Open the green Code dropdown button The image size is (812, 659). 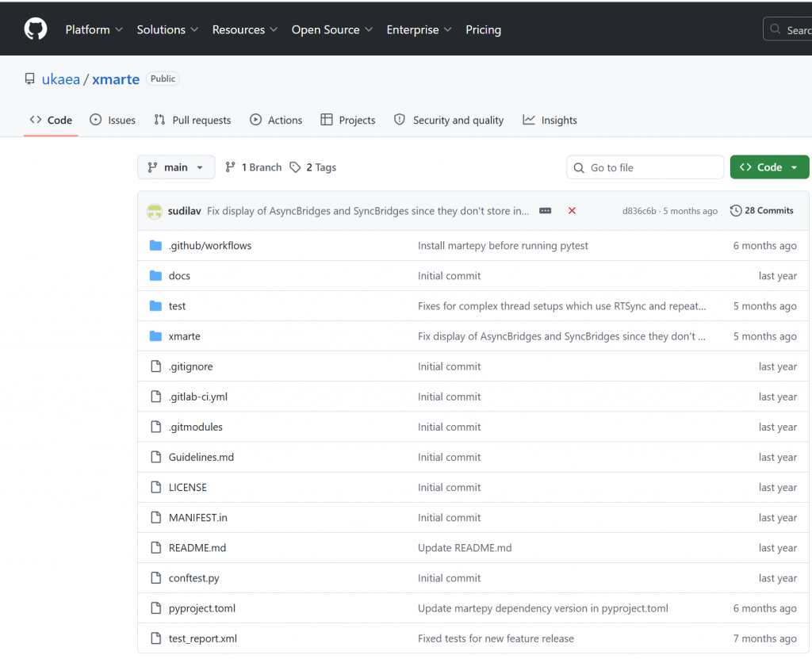769,167
